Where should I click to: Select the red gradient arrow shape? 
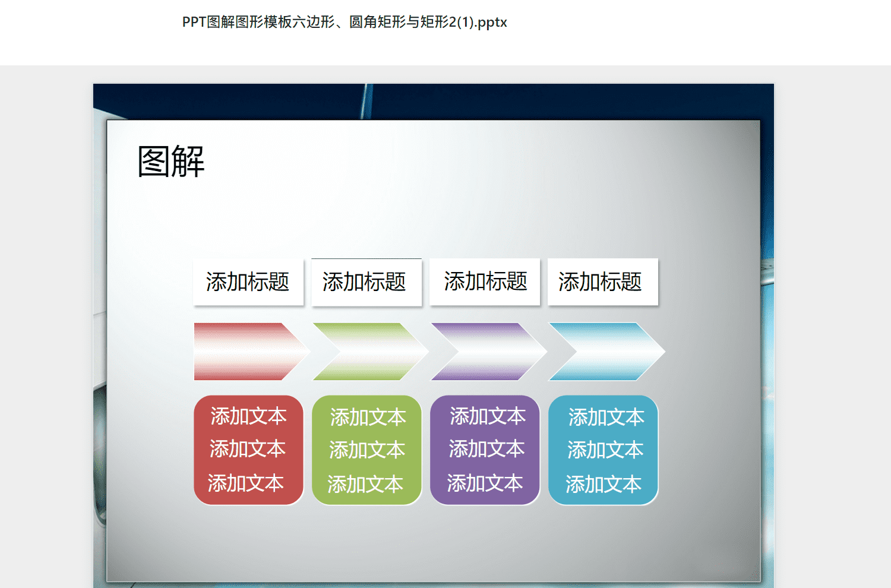coord(252,352)
